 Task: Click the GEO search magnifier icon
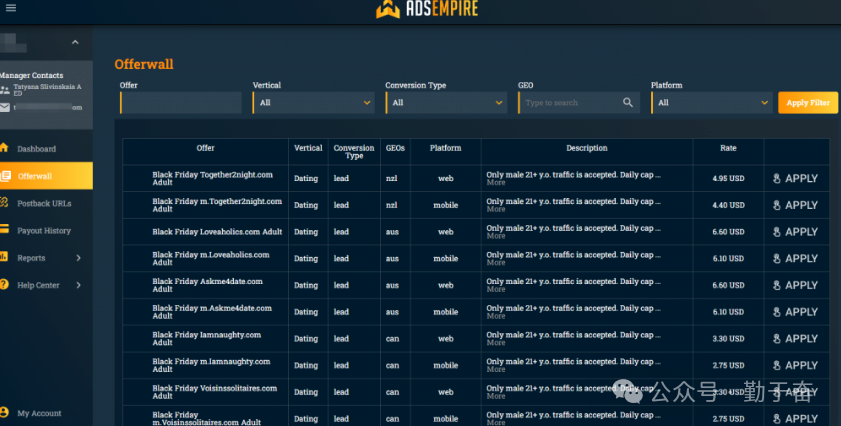point(628,102)
